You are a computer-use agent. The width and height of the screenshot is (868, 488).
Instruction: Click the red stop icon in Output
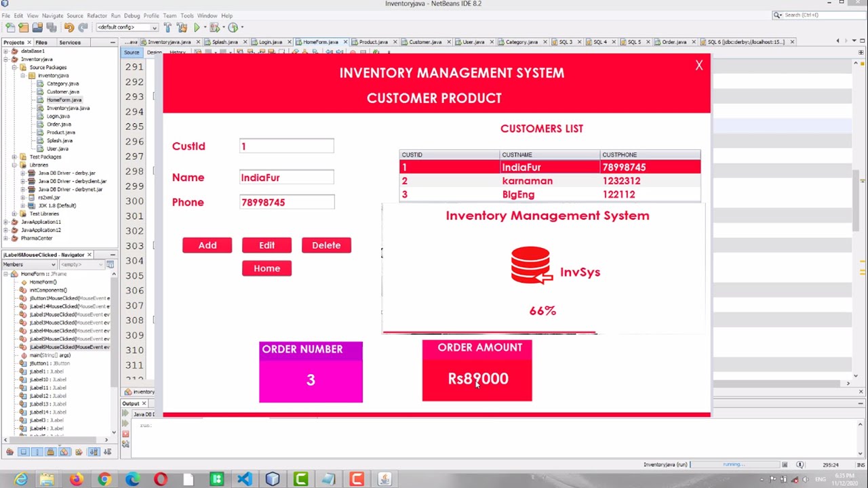coord(125,434)
